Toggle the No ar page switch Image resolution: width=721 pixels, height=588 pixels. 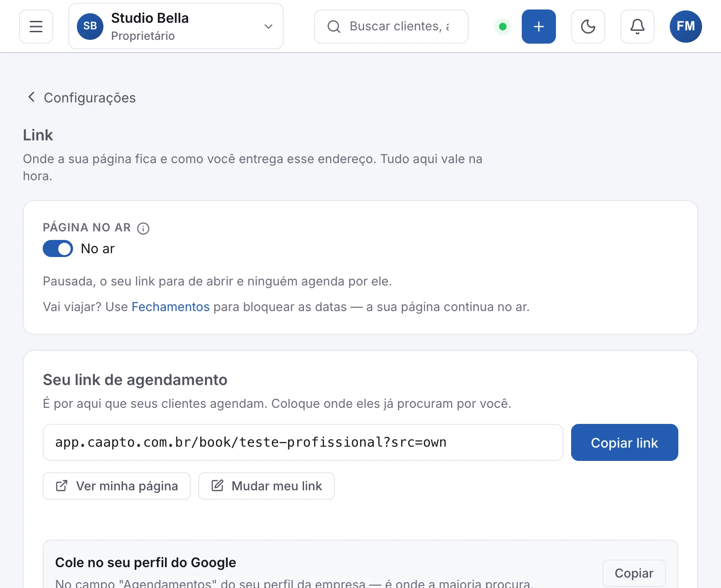[58, 248]
